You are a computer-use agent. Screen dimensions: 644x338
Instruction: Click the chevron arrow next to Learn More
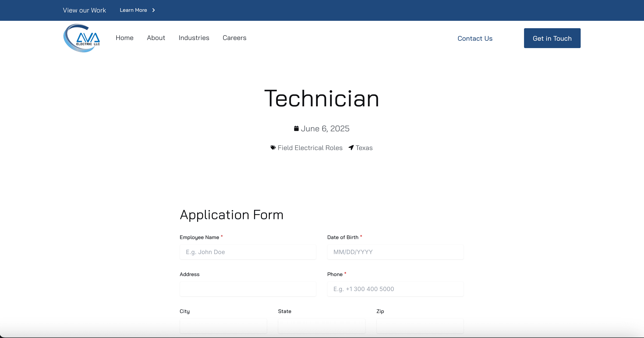click(x=153, y=10)
